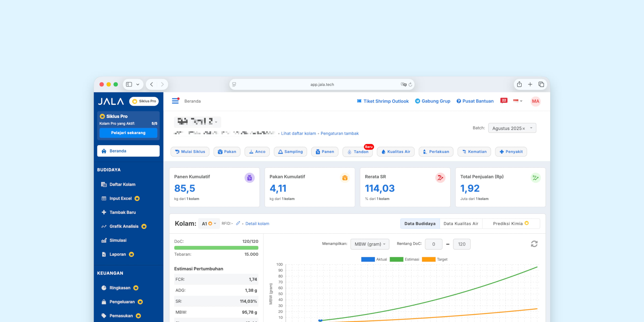Image resolution: width=644 pixels, height=322 pixels.
Task: Click the Panen harvest icon
Action: coord(324,152)
